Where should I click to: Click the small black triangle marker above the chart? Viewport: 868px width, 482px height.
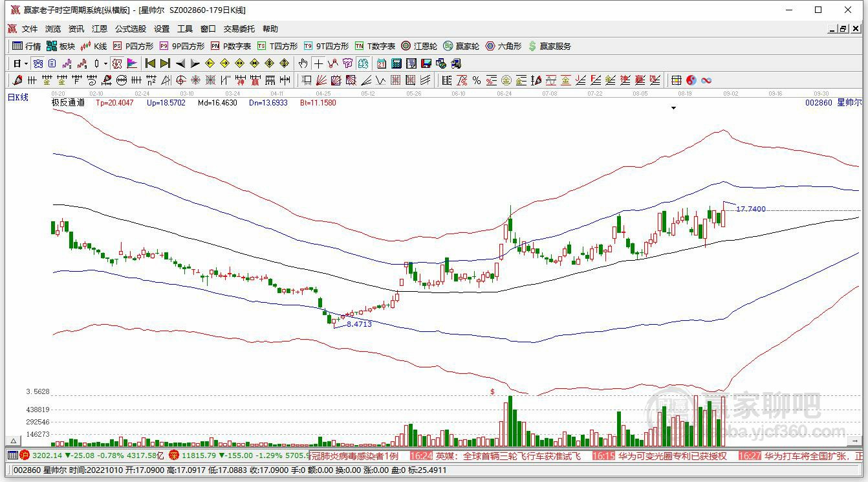(x=673, y=108)
